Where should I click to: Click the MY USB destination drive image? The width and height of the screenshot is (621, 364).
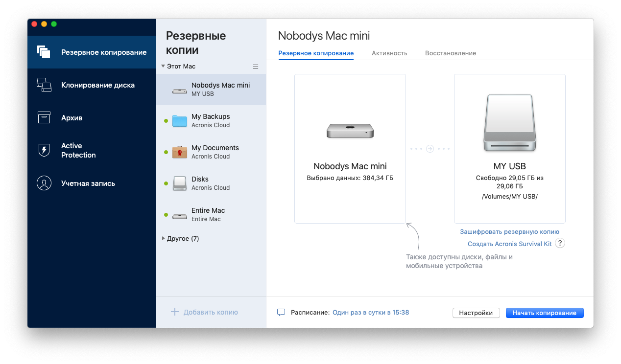pos(509,122)
